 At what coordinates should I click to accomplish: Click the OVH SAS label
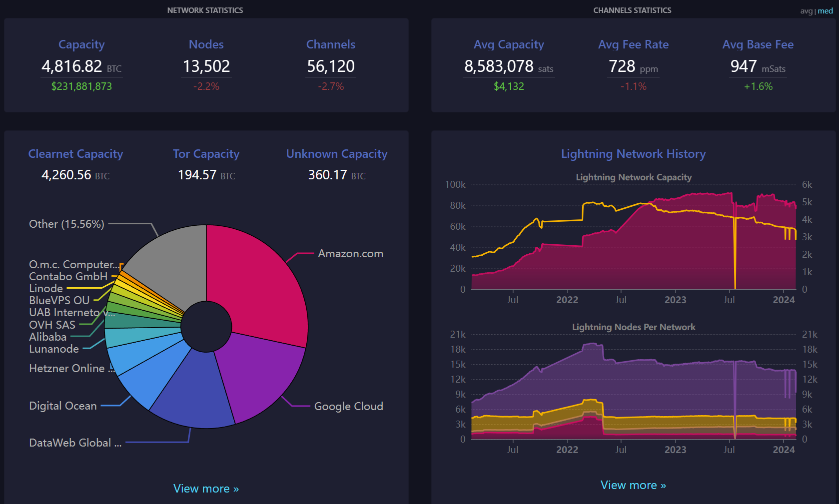(x=52, y=325)
